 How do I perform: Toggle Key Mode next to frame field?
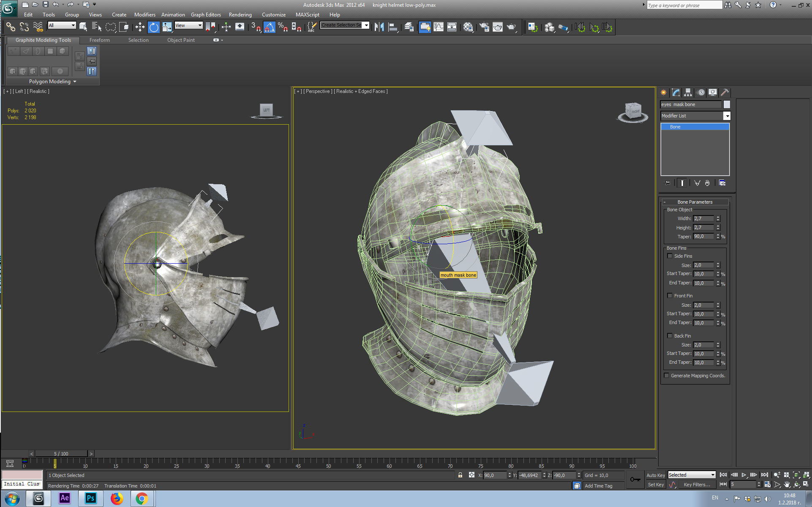[x=723, y=485]
